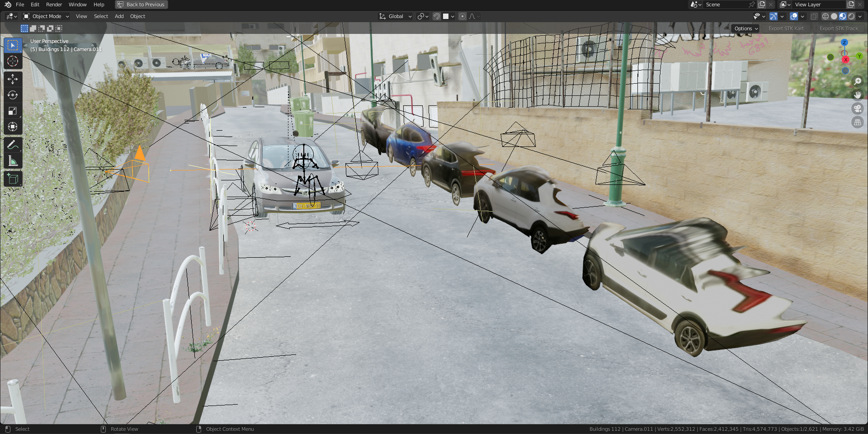Screen dimensions: 868x434
Task: Activate the Rotate tool
Action: point(13,95)
